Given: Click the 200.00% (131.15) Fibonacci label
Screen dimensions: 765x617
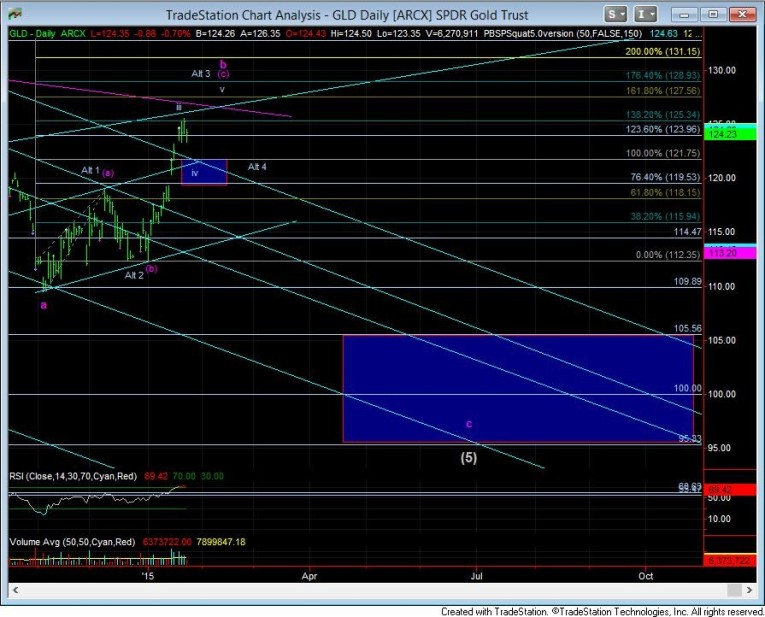Looking at the screenshot, I should pyautogui.click(x=663, y=51).
